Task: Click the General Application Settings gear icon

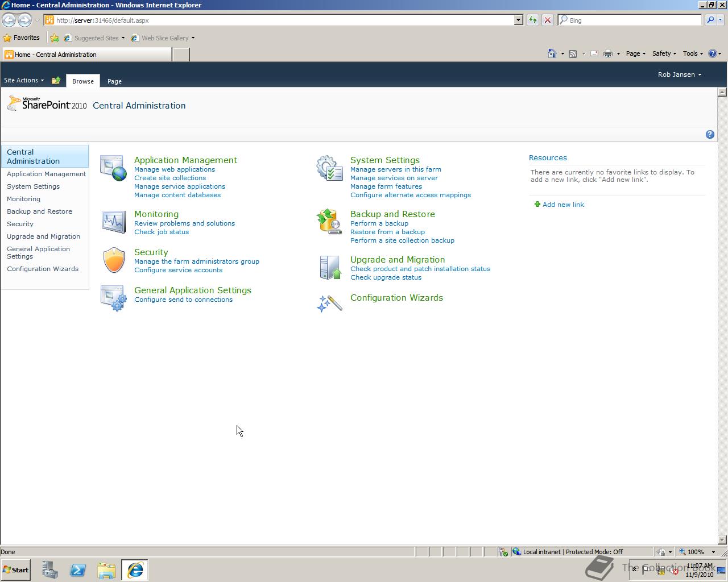Action: pos(113,298)
